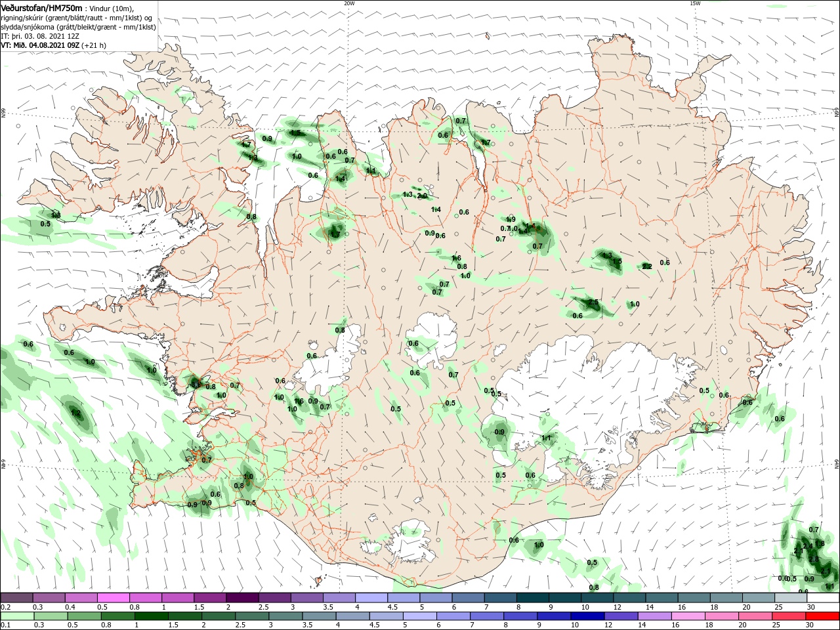Click the 2.4 precipitation value offshore southeast

pyautogui.click(x=808, y=546)
